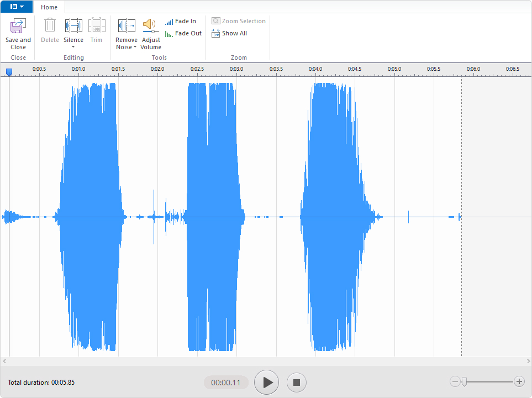532x398 pixels.
Task: Open the blue application file menu
Action: 17,7
